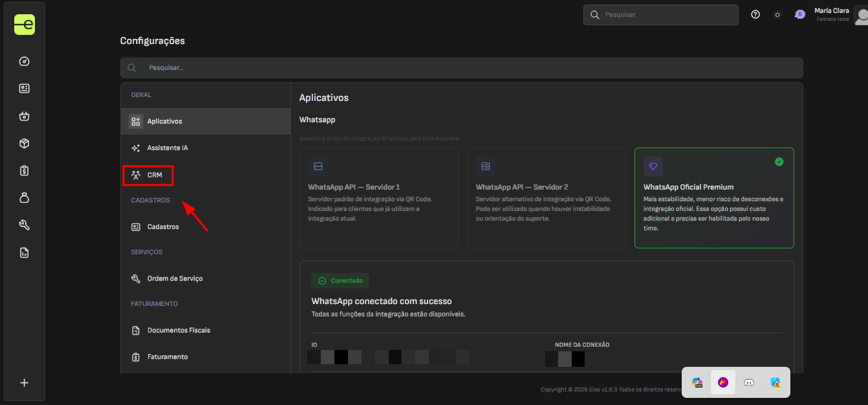Click the plus icon at sidebar bottom

click(x=25, y=382)
